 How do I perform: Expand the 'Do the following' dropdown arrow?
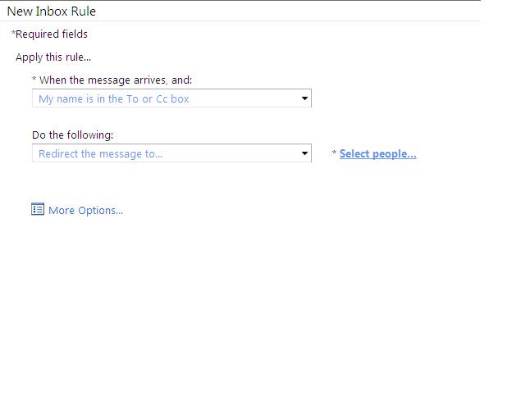tap(304, 153)
